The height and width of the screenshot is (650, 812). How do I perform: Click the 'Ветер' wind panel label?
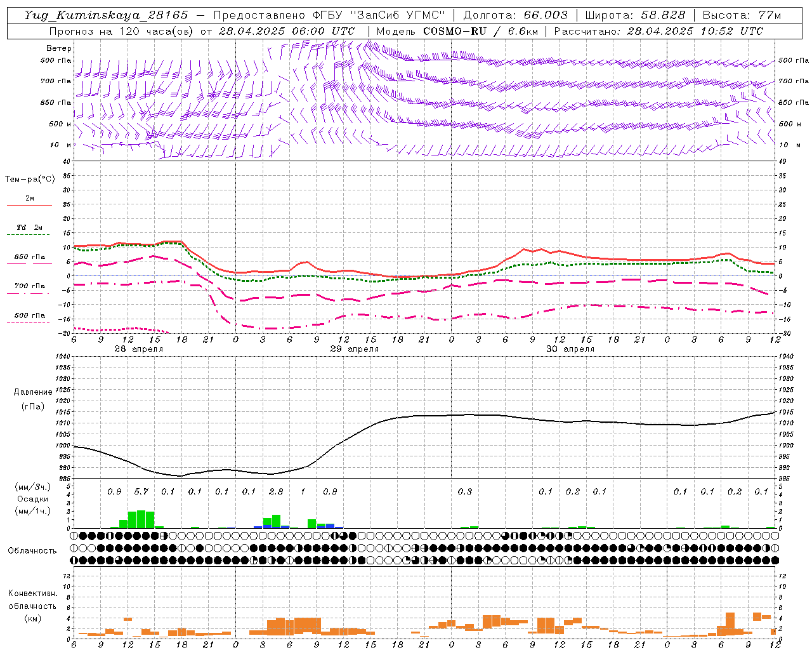[59, 48]
